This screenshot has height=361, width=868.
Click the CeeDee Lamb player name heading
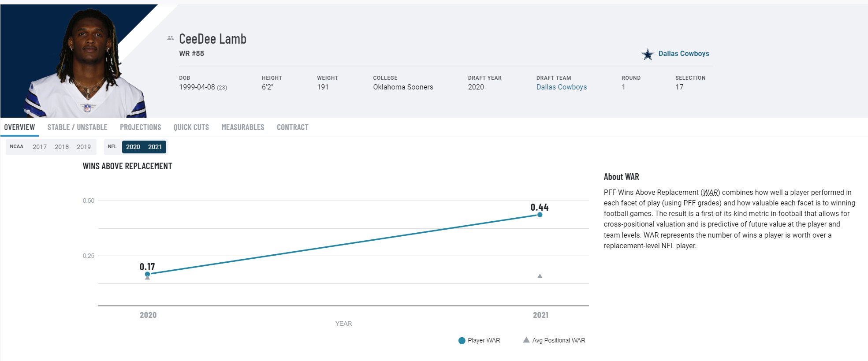(212, 39)
